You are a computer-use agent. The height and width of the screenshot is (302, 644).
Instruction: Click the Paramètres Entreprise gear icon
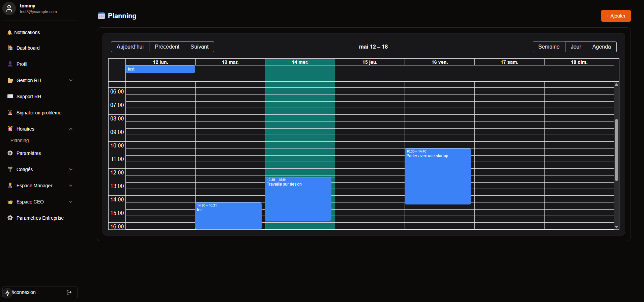tap(10, 218)
